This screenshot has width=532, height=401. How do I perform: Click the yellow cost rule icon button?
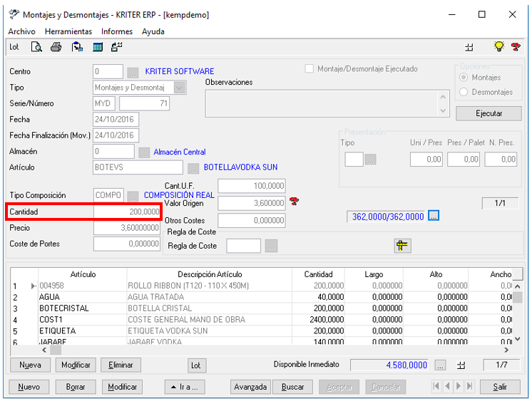[402, 246]
